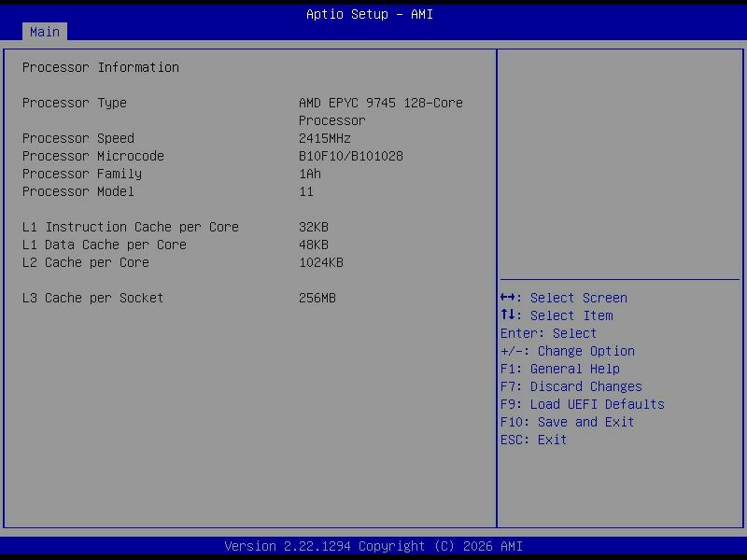The image size is (747, 560).
Task: Click the 48KB cache value
Action: click(314, 245)
